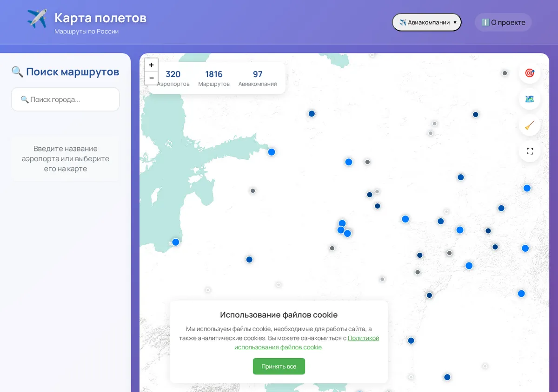The height and width of the screenshot is (392, 558).
Task: Zoom out with the minus button
Action: [152, 78]
